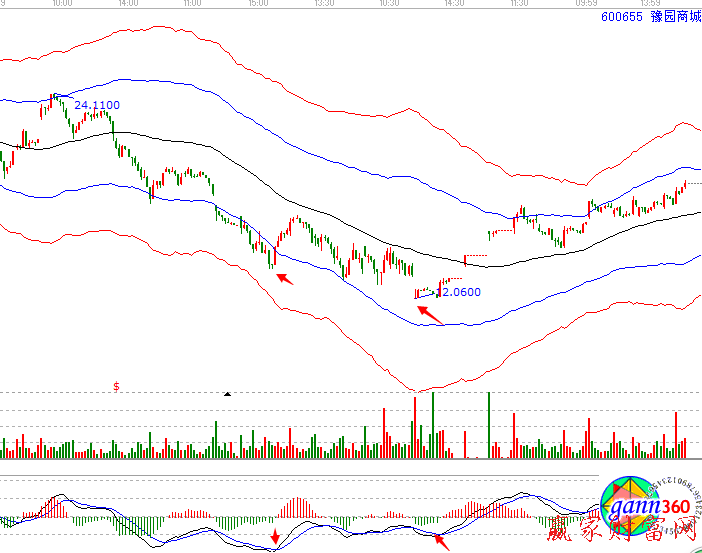Click the 14:30 time axis label
The width and height of the screenshot is (702, 553).
454,4
